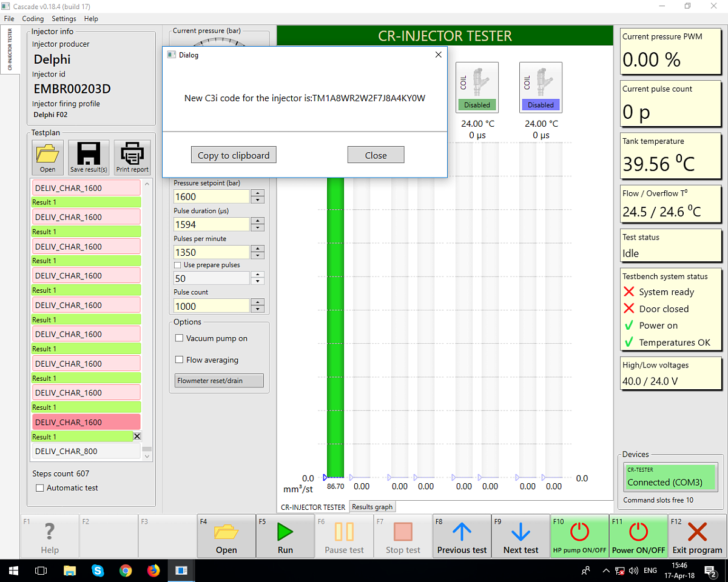Select the green Disabled coil injector icon
Viewport: 728px width, 582px height.
click(x=477, y=87)
